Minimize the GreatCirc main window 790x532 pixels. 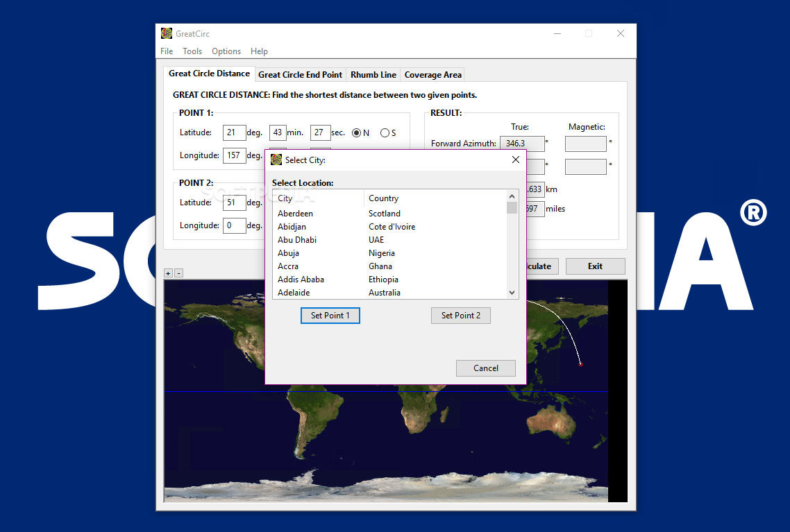557,33
